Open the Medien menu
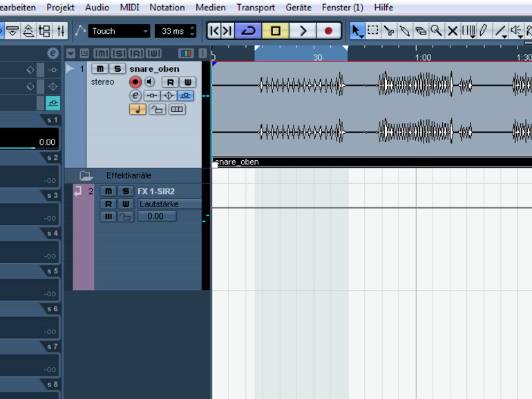The width and height of the screenshot is (532, 399). pos(210,8)
